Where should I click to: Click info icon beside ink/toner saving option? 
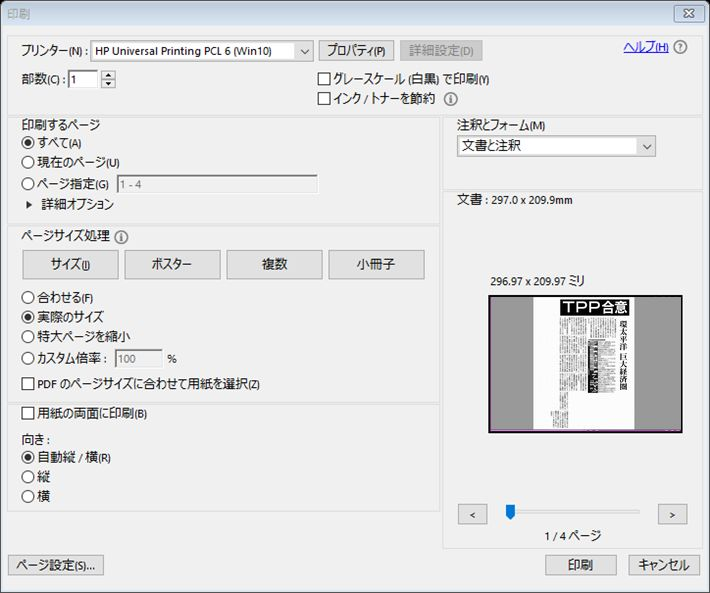pos(451,99)
